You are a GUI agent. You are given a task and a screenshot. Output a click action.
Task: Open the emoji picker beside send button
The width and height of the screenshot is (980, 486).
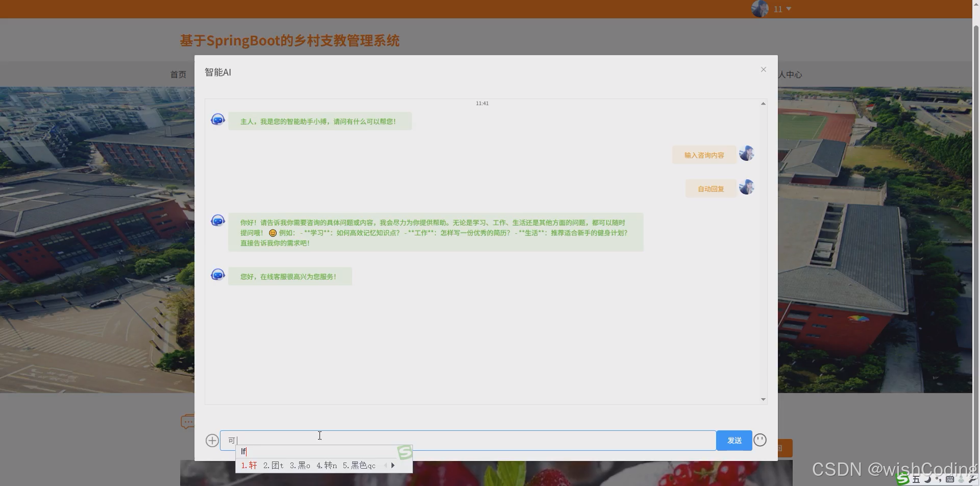(760, 439)
